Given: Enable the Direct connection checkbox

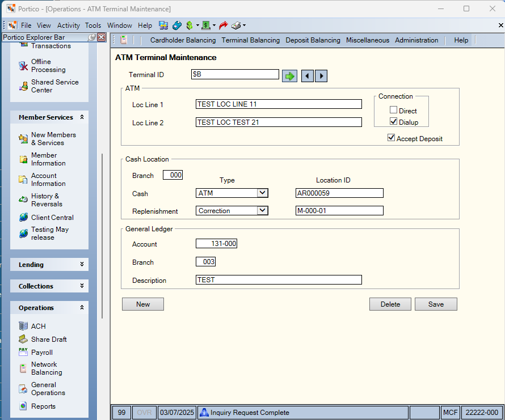Looking at the screenshot, I should click(x=393, y=110).
